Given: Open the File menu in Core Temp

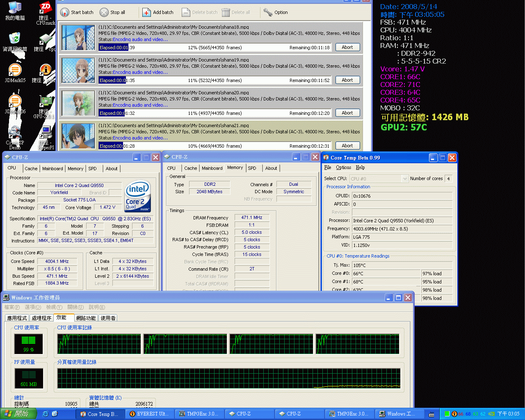Looking at the screenshot, I should click(x=328, y=167).
